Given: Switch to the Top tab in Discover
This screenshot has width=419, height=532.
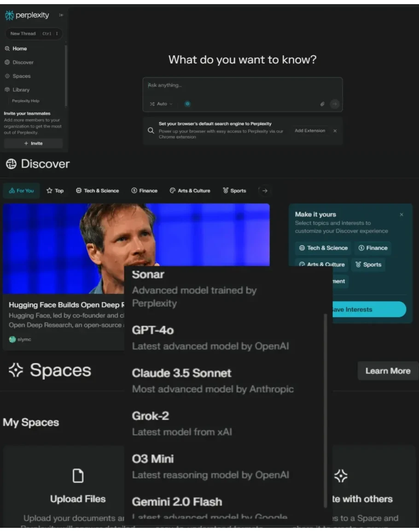Looking at the screenshot, I should pos(55,191).
